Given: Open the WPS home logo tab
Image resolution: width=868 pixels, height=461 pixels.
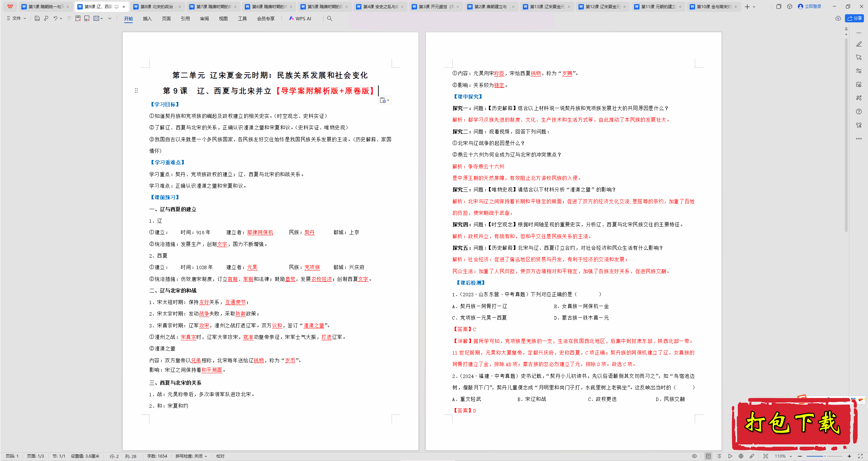Looking at the screenshot, I should pyautogui.click(x=10, y=6).
